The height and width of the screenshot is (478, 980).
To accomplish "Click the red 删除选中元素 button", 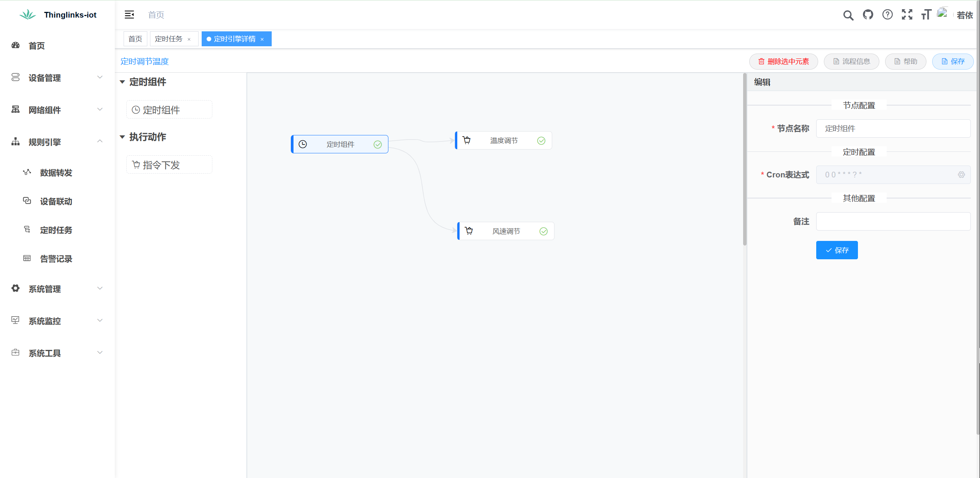I will click(783, 62).
